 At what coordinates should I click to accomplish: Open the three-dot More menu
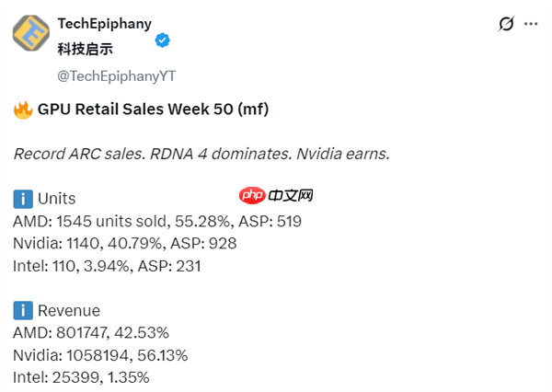point(531,24)
